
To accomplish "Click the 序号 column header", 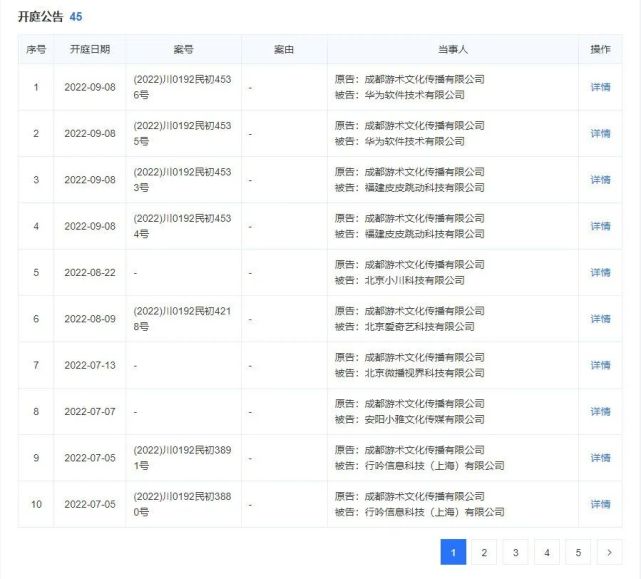I will pyautogui.click(x=36, y=49).
